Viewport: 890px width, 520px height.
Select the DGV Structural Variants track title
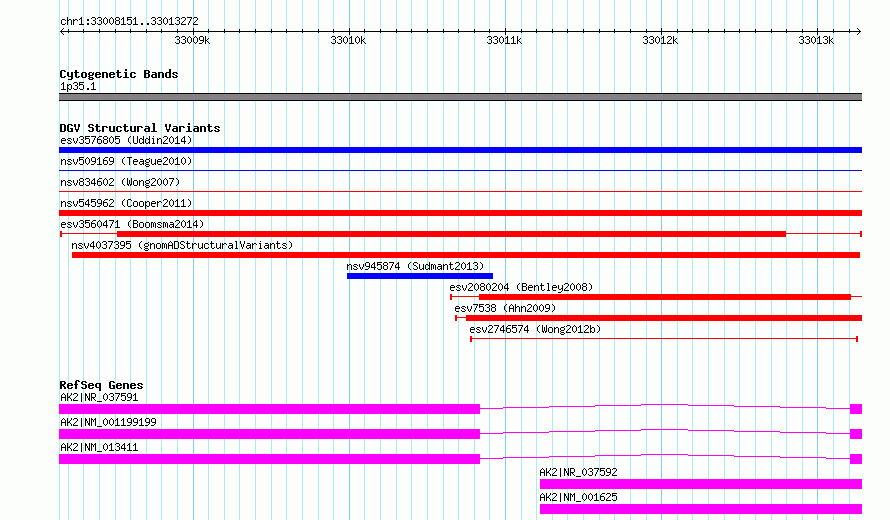(x=140, y=128)
